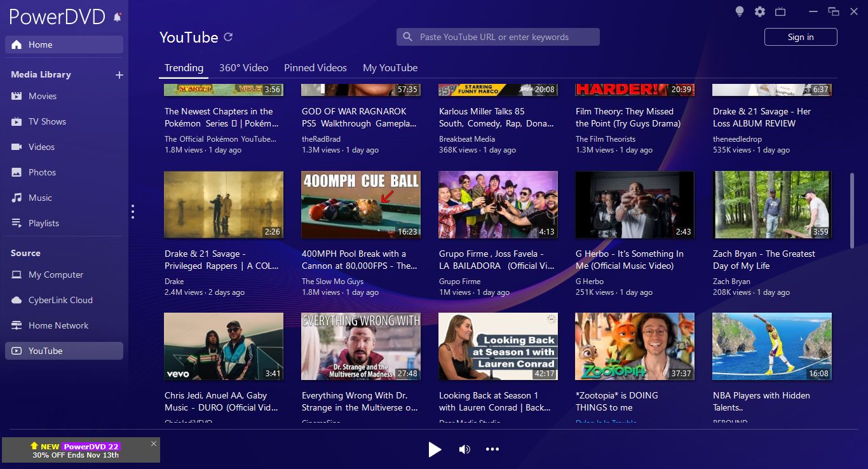
Task: Open Looking Back at Season 1 thumbnail
Action: (498, 346)
